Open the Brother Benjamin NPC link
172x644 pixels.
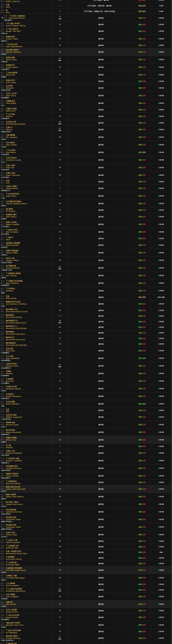coord(13,396)
